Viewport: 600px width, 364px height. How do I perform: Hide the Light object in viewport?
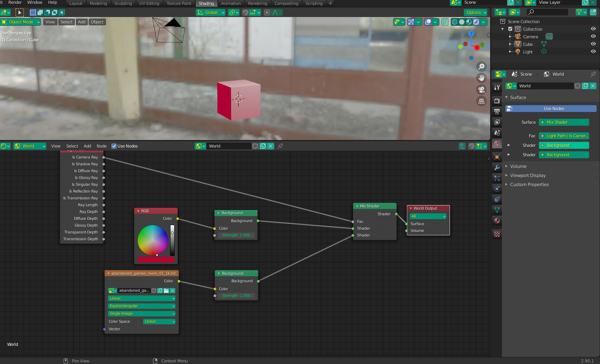pyautogui.click(x=593, y=51)
